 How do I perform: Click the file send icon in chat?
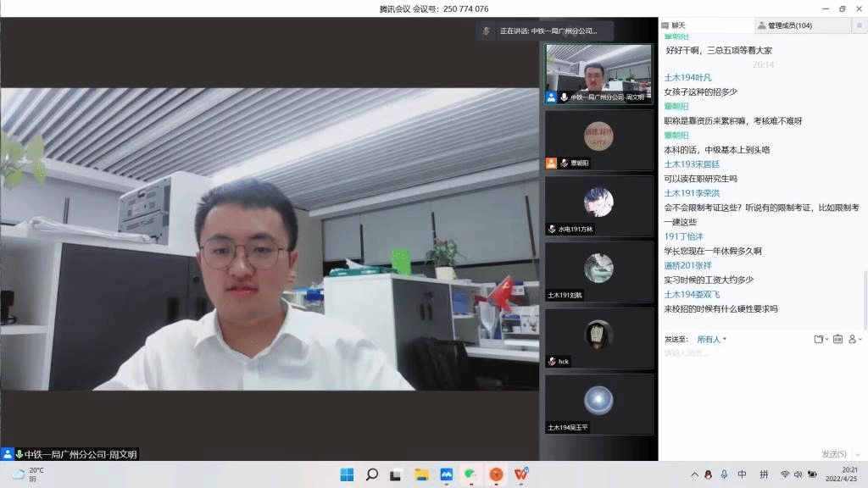[x=819, y=339]
